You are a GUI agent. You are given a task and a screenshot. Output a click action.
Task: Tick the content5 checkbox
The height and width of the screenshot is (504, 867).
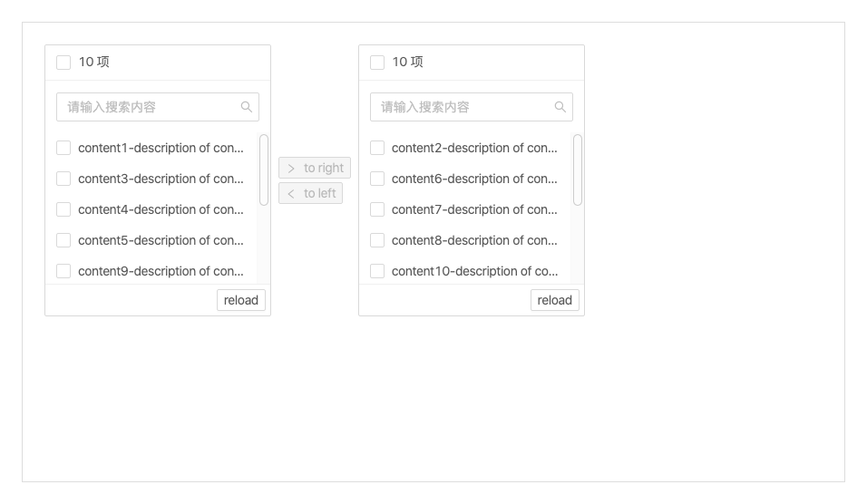click(63, 240)
